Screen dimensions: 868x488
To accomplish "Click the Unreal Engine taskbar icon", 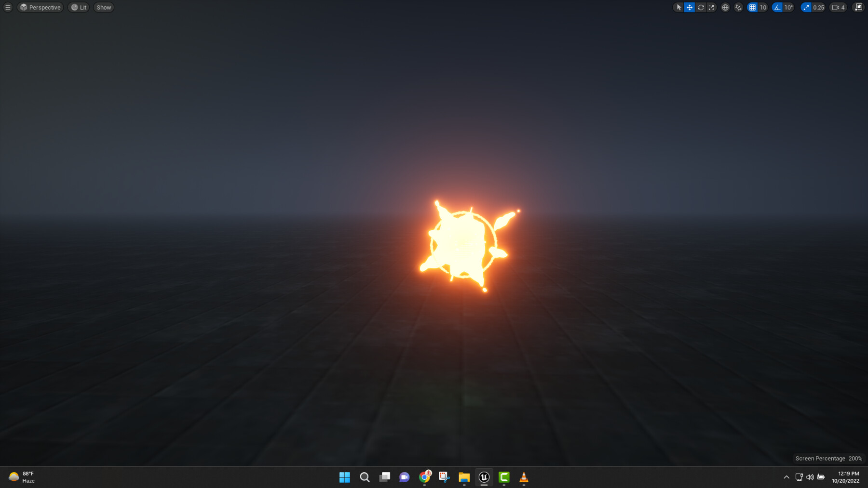I will pos(484,477).
